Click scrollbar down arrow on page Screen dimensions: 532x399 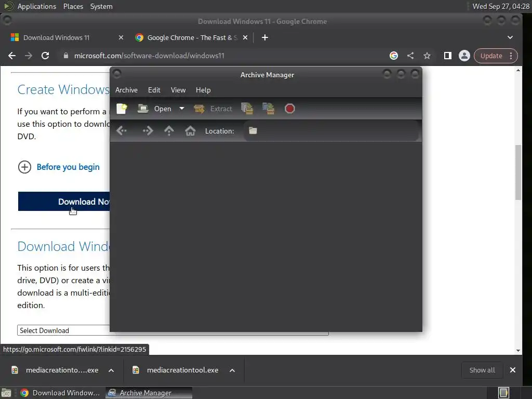pos(518,351)
